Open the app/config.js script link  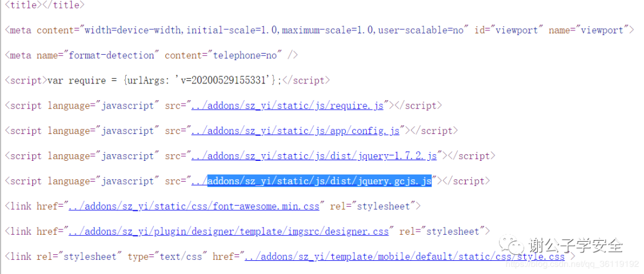(x=295, y=131)
